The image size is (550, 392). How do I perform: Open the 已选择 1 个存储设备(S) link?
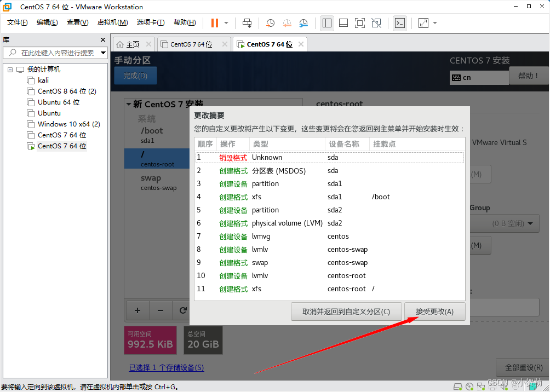tap(167, 367)
